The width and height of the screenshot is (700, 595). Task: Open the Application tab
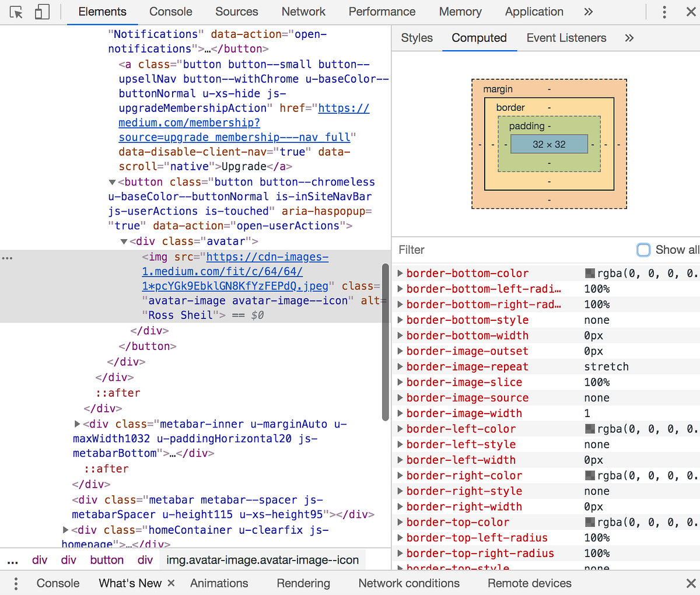534,12
